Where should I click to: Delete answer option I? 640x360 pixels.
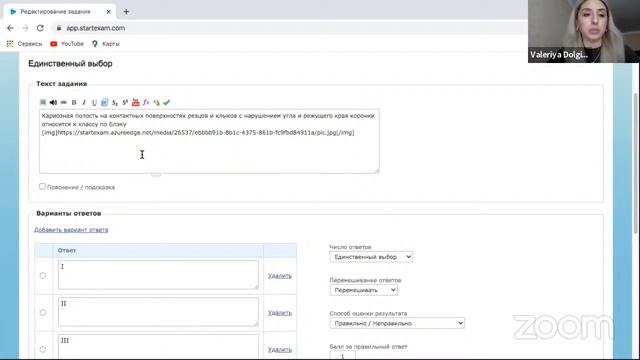click(x=280, y=276)
